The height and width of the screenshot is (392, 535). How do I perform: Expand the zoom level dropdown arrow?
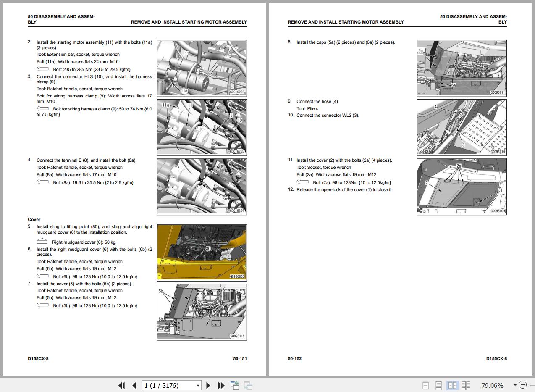(515, 385)
